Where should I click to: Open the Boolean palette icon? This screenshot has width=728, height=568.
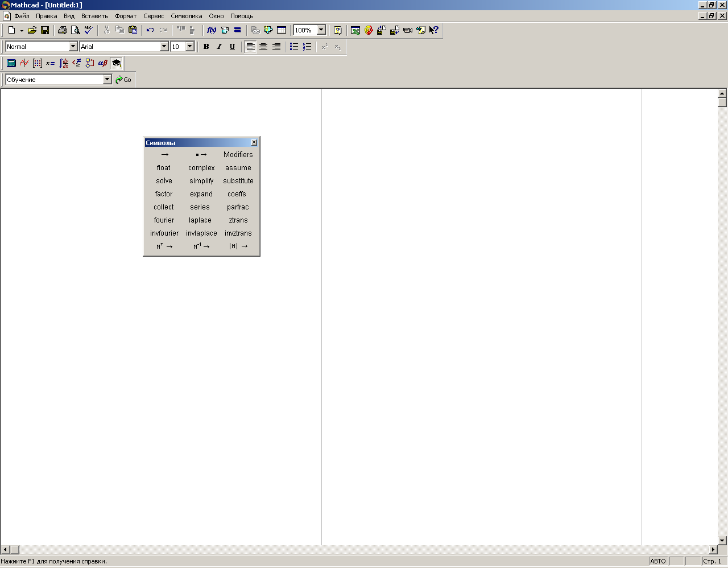click(x=77, y=63)
